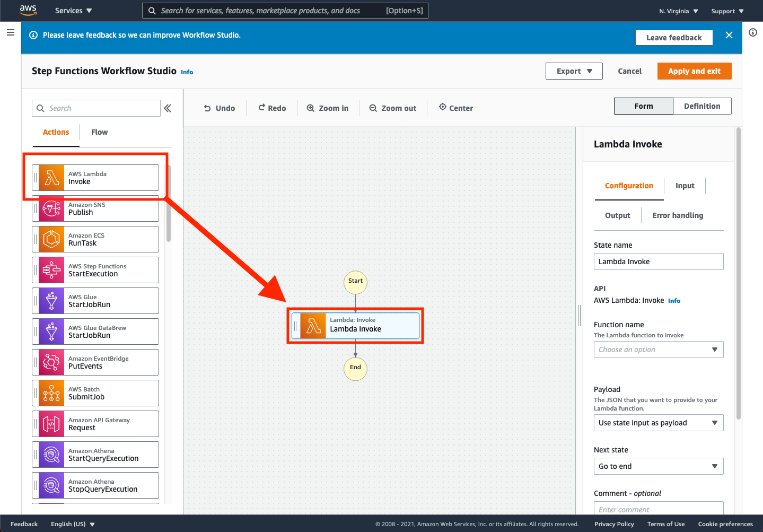This screenshot has width=763, height=532.
Task: Select Athena StopQueryExecution action icon
Action: point(51,485)
